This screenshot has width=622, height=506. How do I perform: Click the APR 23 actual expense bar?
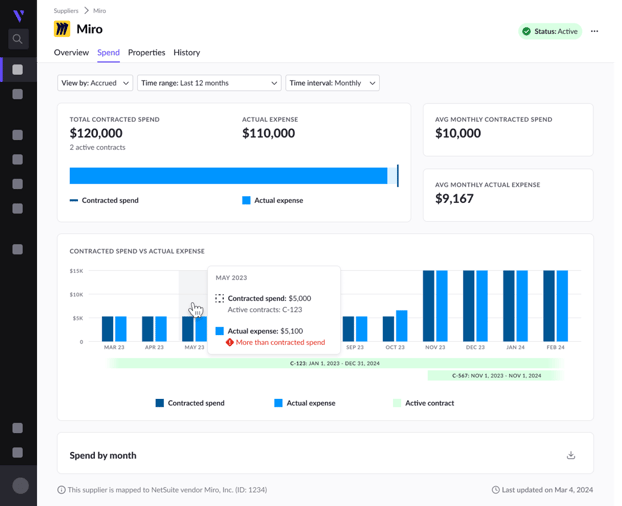(161, 329)
